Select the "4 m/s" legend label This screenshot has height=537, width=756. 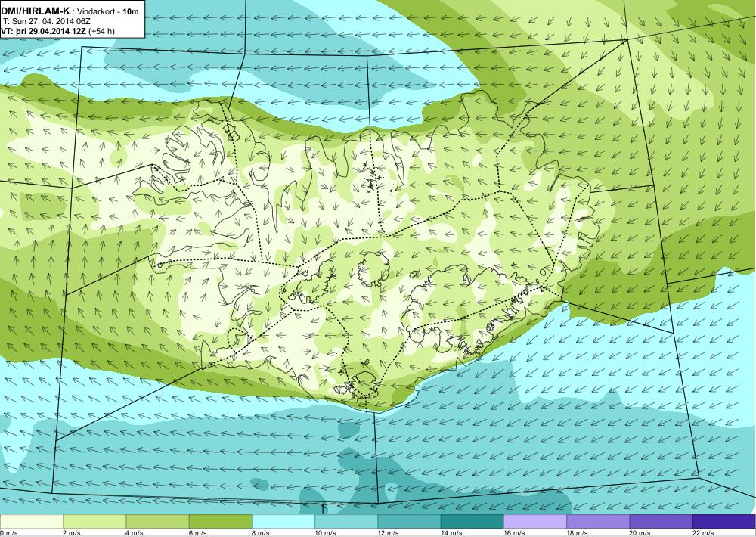coord(135,533)
